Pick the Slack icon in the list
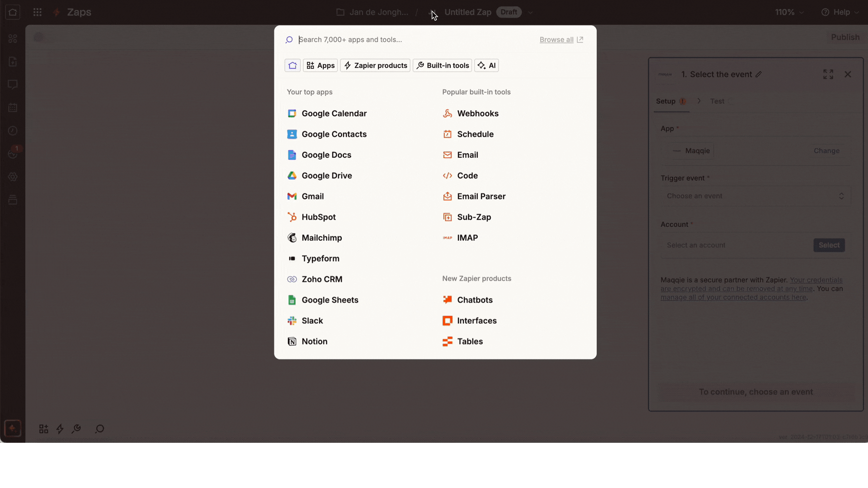This screenshot has height=488, width=868. (x=292, y=321)
